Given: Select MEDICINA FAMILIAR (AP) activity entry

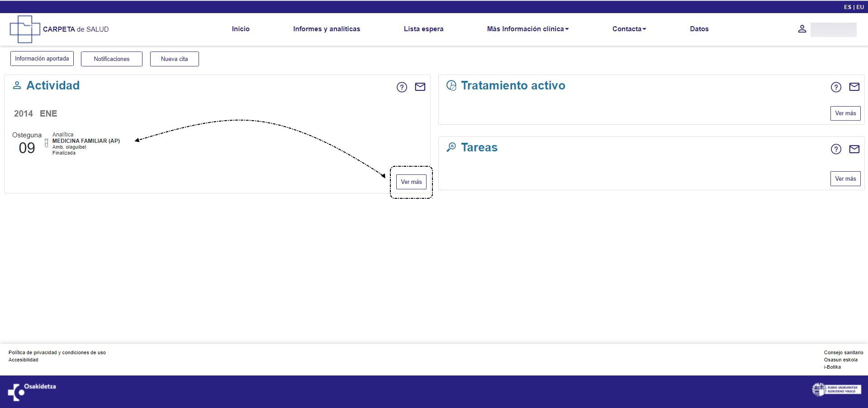Looking at the screenshot, I should tap(86, 141).
